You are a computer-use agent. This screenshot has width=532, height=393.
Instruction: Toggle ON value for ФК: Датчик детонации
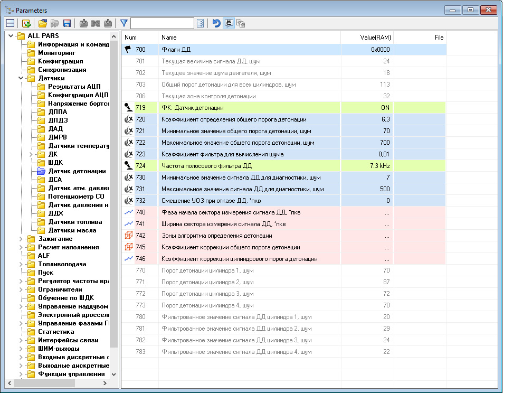point(385,107)
